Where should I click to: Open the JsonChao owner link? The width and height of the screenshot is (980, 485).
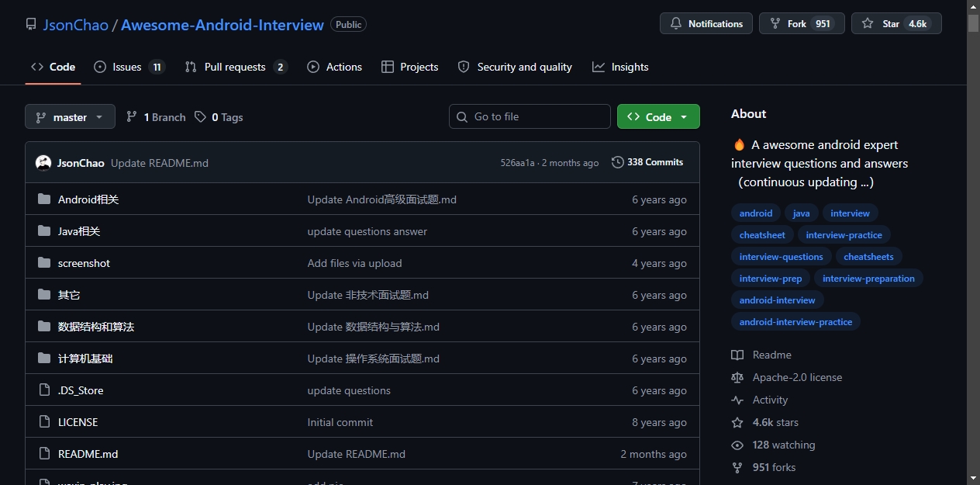(75, 25)
